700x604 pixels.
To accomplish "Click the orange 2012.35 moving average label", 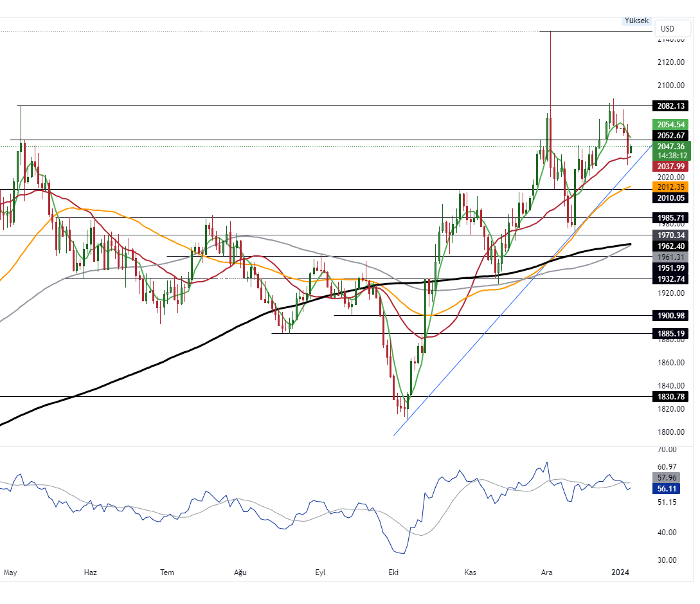I will click(x=670, y=187).
